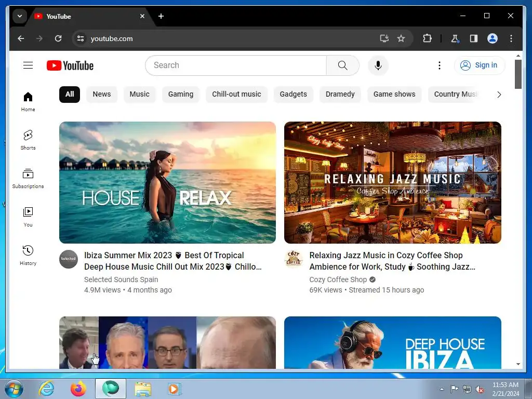View site information icon in address bar
This screenshot has width=532, height=399.
(81, 38)
